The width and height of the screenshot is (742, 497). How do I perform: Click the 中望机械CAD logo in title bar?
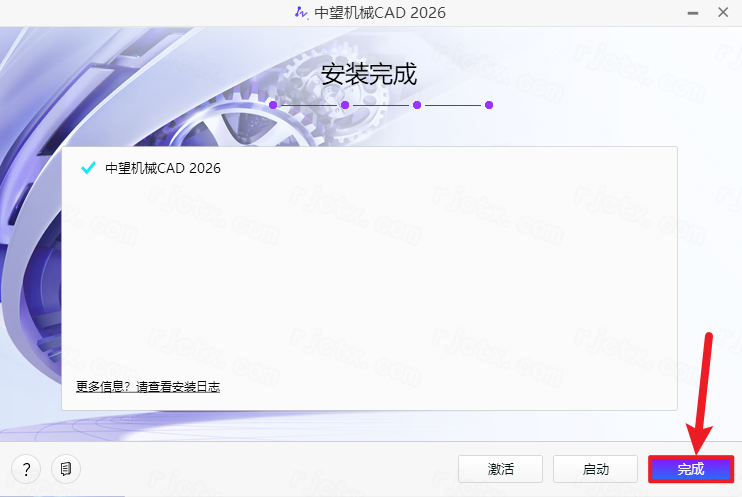(301, 12)
